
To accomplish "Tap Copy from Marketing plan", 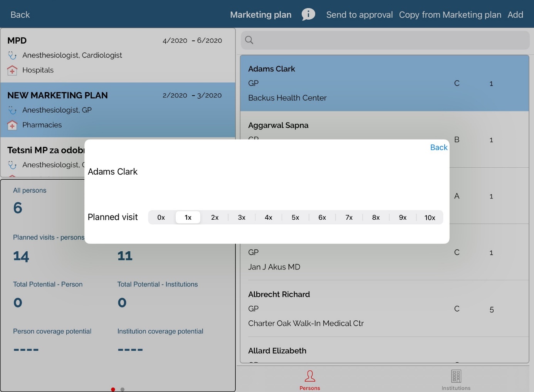I will click(450, 15).
